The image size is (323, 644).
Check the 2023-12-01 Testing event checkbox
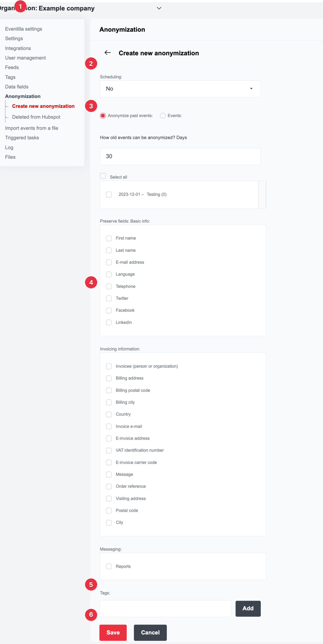click(109, 194)
